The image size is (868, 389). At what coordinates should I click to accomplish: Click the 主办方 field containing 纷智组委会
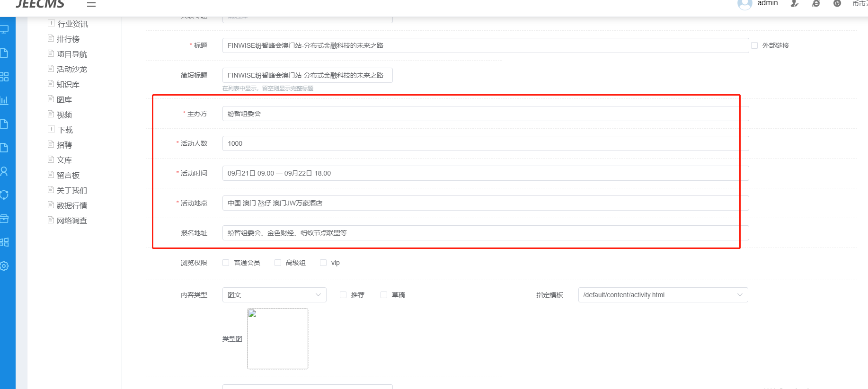(486, 114)
